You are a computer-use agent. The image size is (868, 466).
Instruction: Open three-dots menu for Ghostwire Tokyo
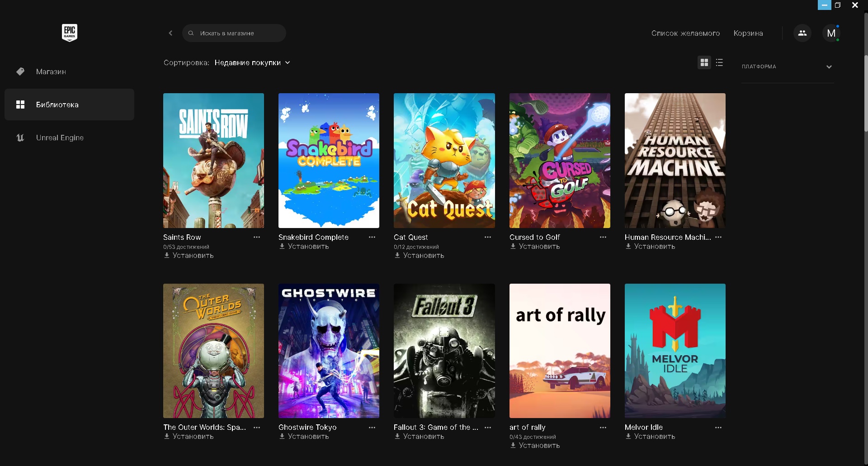tap(372, 427)
